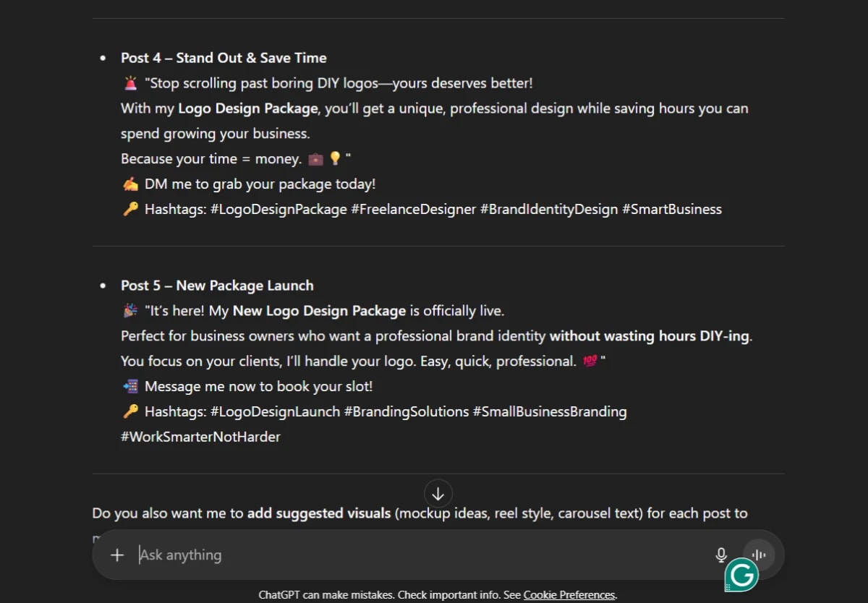Open voice mode with the waveform icon
The height and width of the screenshot is (603, 868).
point(757,555)
